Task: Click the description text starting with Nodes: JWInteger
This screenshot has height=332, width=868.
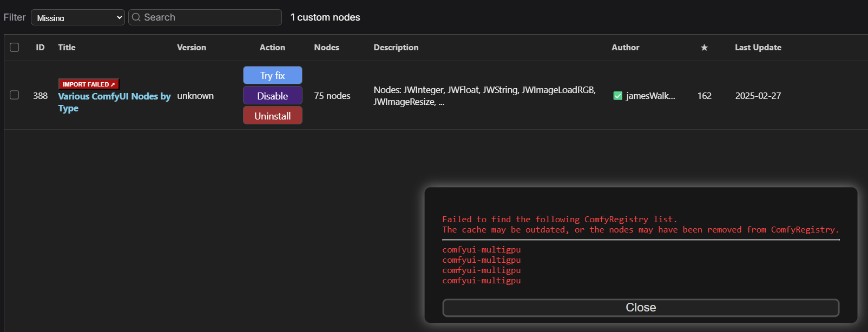Action: point(484,96)
